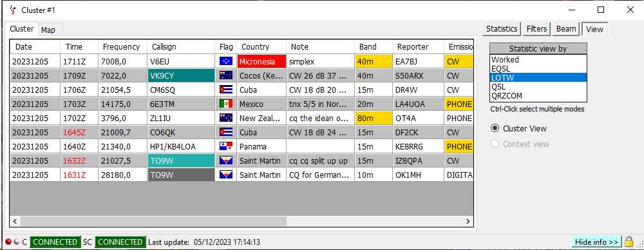Click callsign HP1/KB4LOA
The width and height of the screenshot is (644, 250).
point(181,146)
